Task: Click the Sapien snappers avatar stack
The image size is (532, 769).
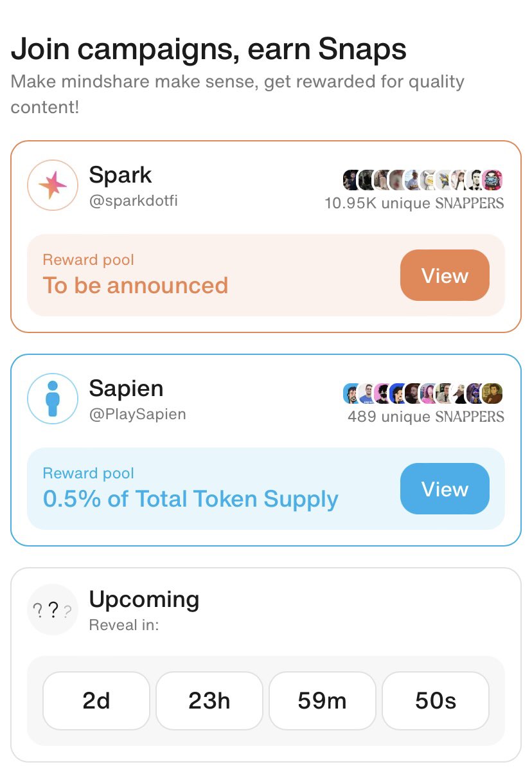Action: coord(423,394)
